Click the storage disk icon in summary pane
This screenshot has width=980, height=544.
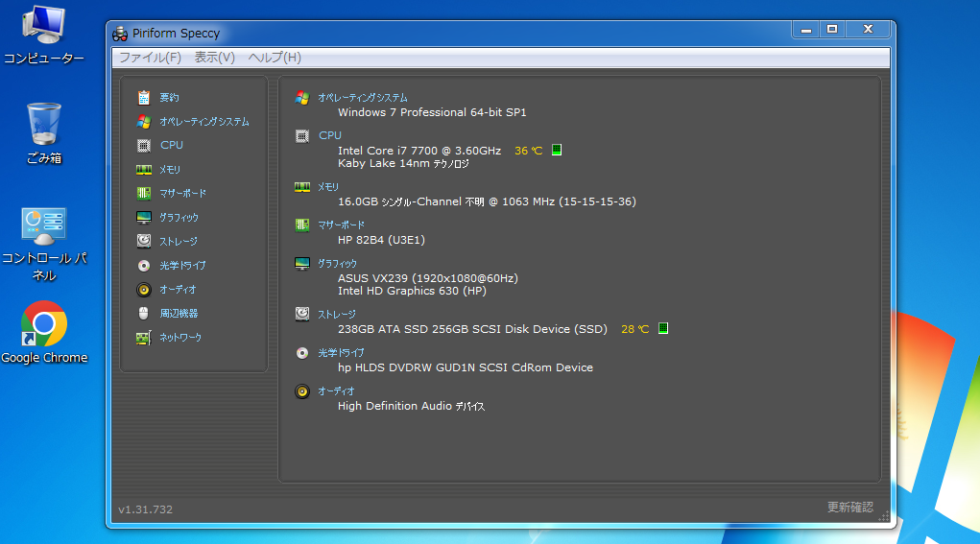coord(302,314)
